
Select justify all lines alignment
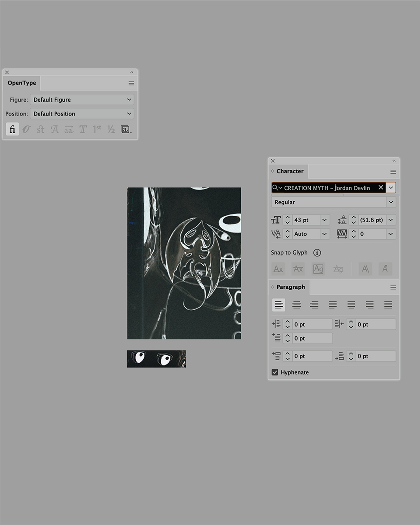[388, 305]
